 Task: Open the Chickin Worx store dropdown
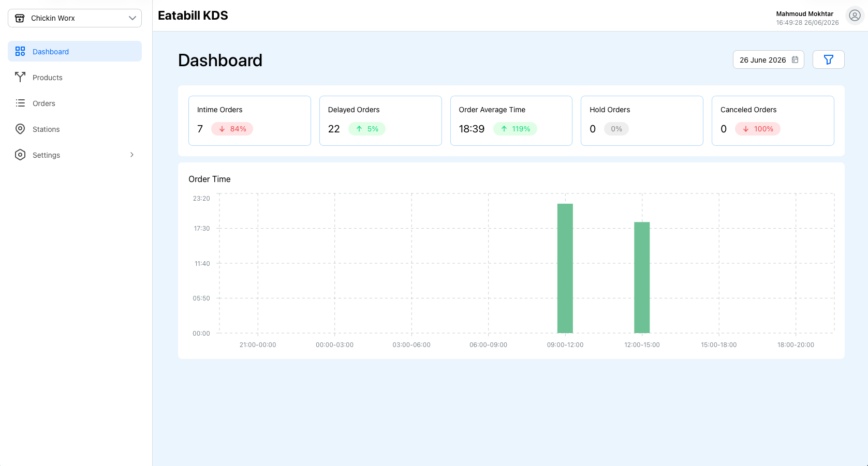[75, 18]
